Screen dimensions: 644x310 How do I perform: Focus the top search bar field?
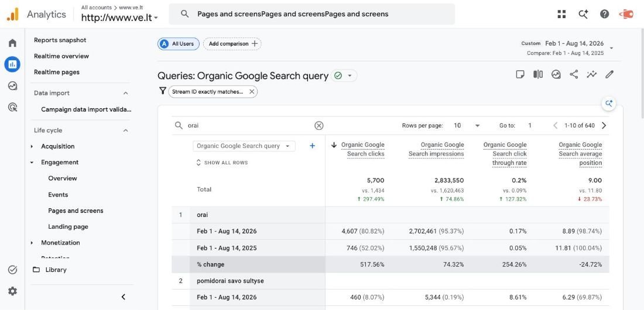point(311,14)
